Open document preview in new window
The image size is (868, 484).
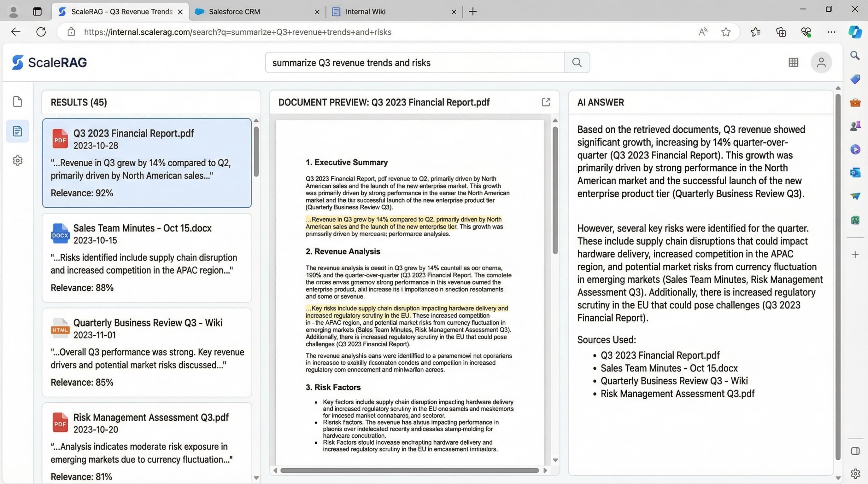click(x=546, y=102)
